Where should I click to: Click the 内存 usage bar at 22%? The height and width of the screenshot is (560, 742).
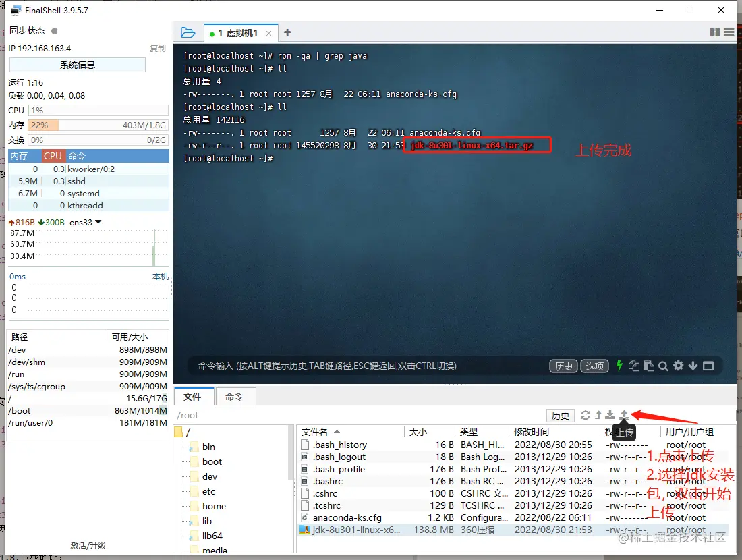point(98,125)
